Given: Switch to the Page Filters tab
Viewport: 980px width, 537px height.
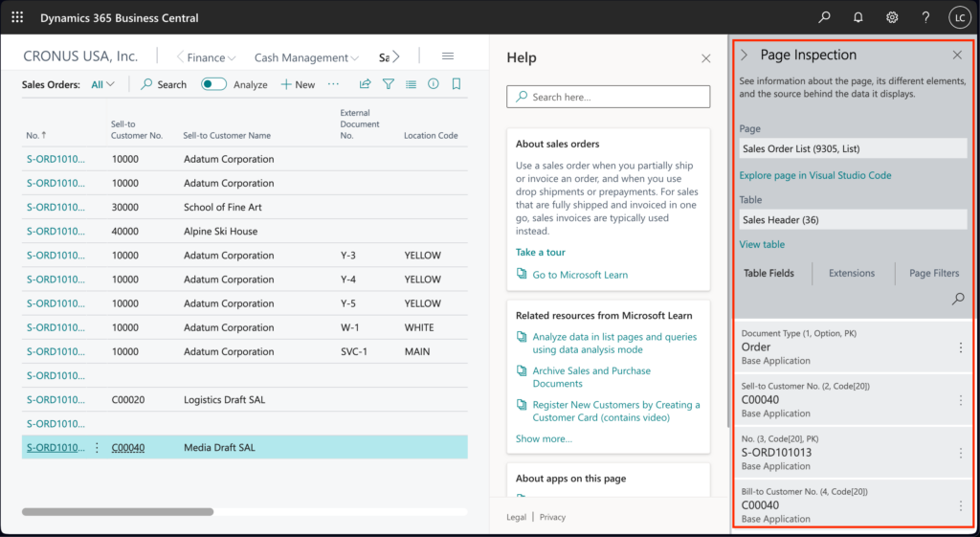Looking at the screenshot, I should [x=934, y=273].
